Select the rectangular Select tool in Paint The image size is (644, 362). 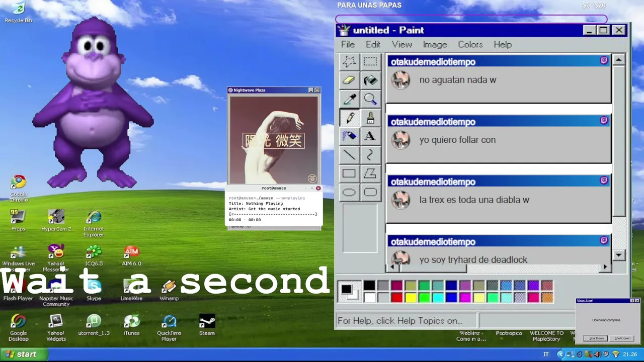pos(370,61)
